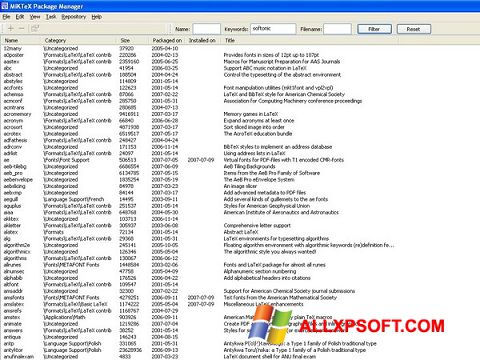Open the Help menu
Screen dimensions: 480x360
tap(97, 17)
